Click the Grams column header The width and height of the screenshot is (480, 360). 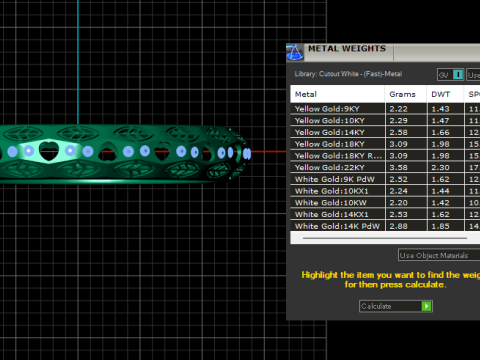click(406, 94)
